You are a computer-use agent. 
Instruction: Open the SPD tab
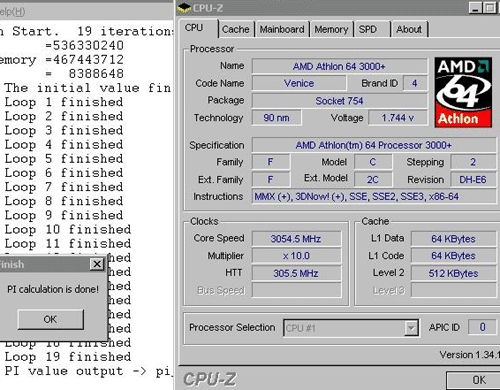[372, 29]
